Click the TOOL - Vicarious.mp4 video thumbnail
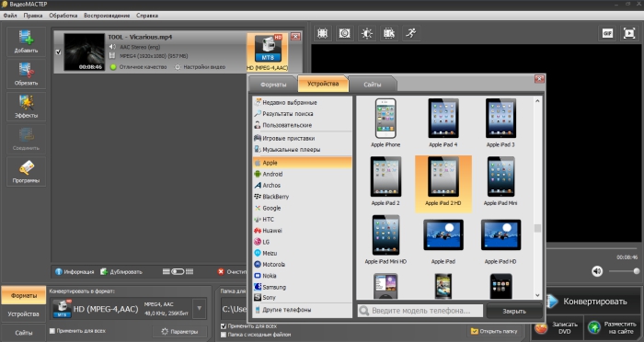This screenshot has width=644, height=342. coord(84,52)
